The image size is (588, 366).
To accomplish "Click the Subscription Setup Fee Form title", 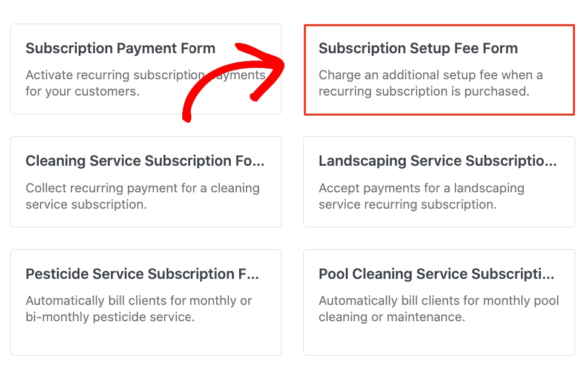I will [x=418, y=48].
